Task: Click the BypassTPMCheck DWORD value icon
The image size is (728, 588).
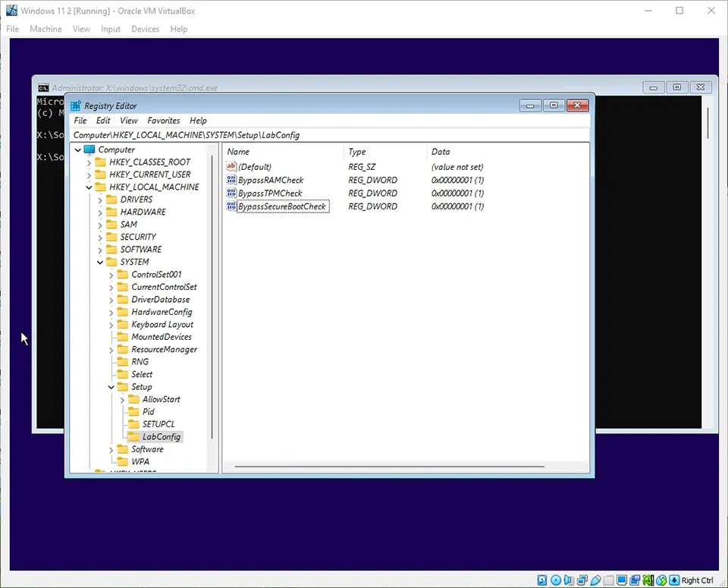Action: 231,193
